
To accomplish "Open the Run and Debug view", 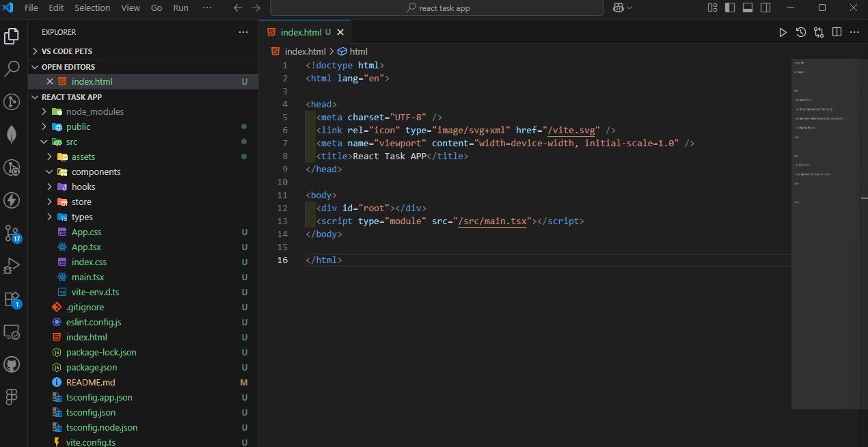I will coord(12,266).
